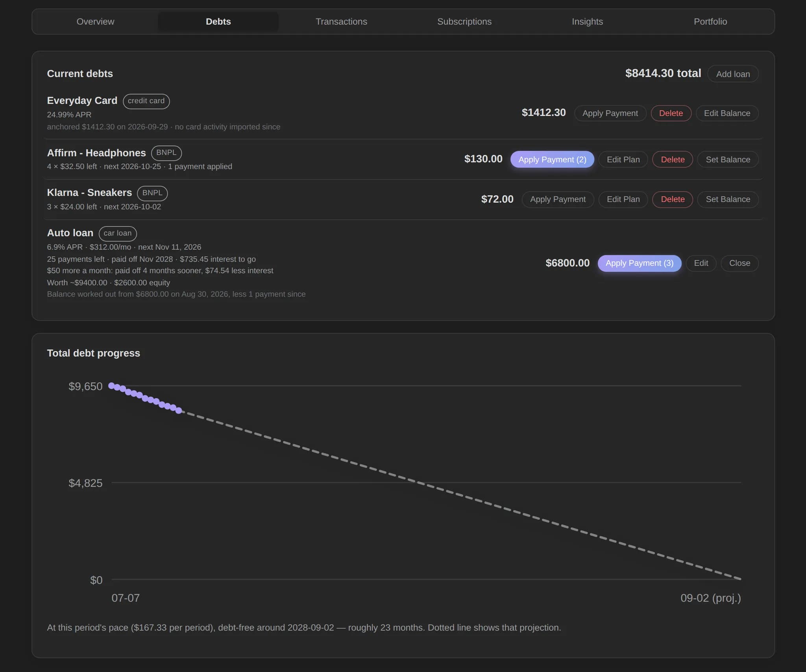The width and height of the screenshot is (806, 672).
Task: Open the Transactions tab
Action: coord(341,22)
